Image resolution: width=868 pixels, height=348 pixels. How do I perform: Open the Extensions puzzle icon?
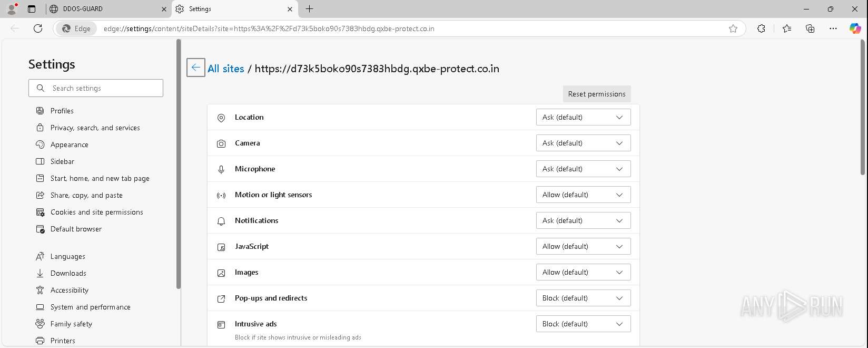(761, 28)
